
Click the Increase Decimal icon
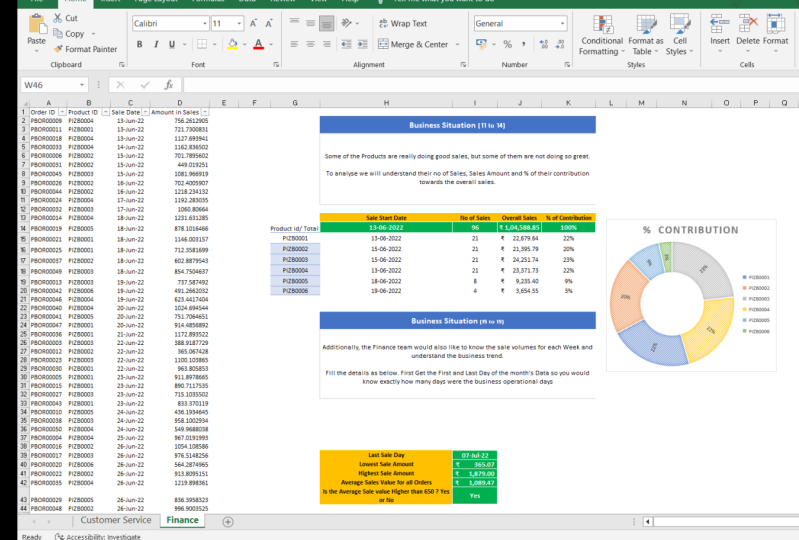coord(544,44)
